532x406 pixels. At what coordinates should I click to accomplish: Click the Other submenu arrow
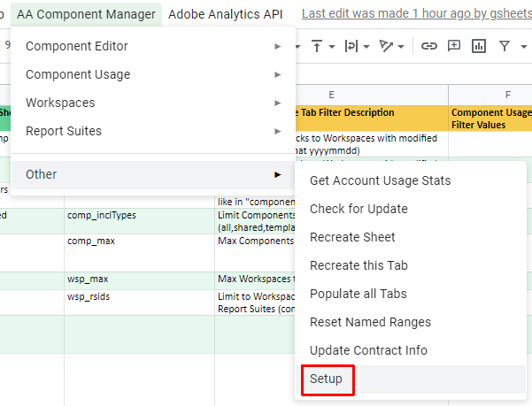pos(278,174)
